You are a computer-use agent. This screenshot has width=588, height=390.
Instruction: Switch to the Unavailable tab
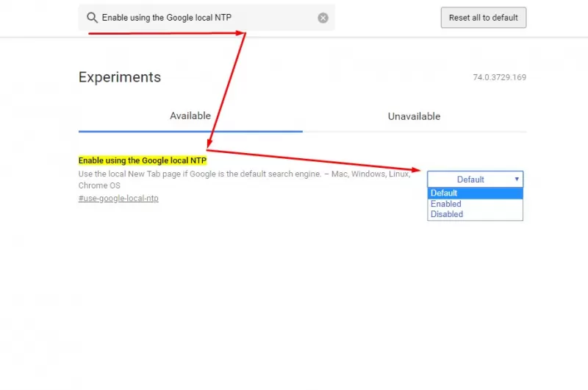414,116
